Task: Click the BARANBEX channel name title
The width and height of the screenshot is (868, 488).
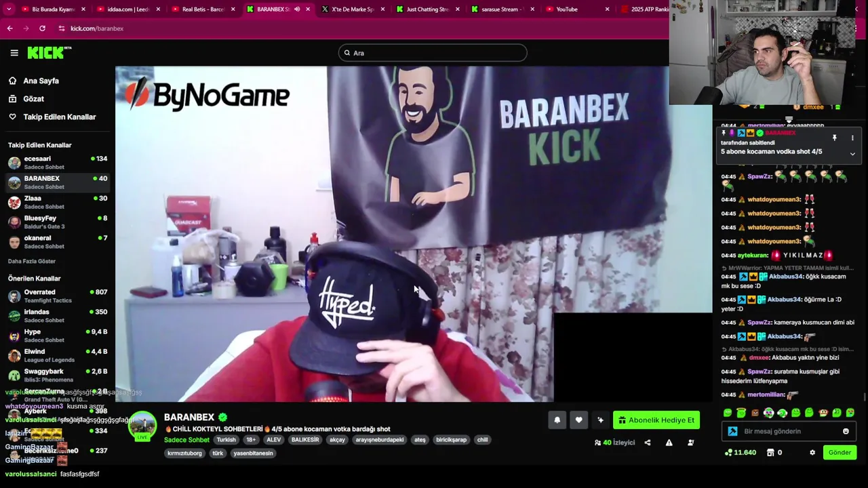Action: coord(189,418)
